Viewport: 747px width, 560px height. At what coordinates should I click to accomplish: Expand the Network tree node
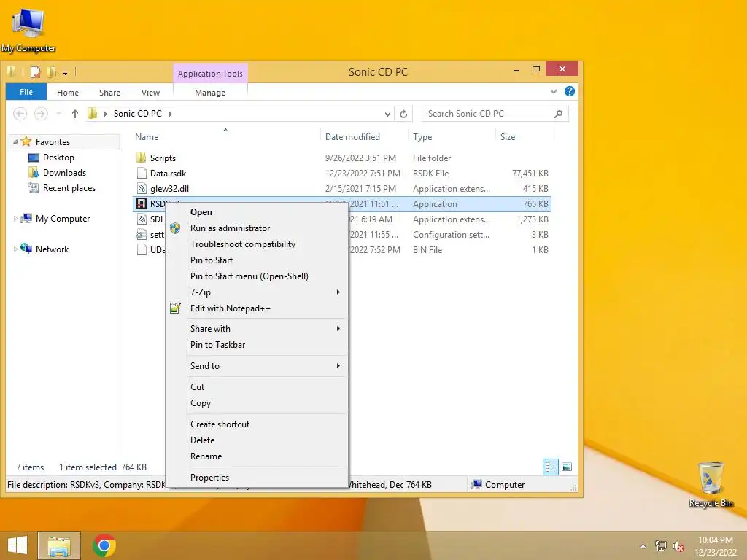click(15, 249)
